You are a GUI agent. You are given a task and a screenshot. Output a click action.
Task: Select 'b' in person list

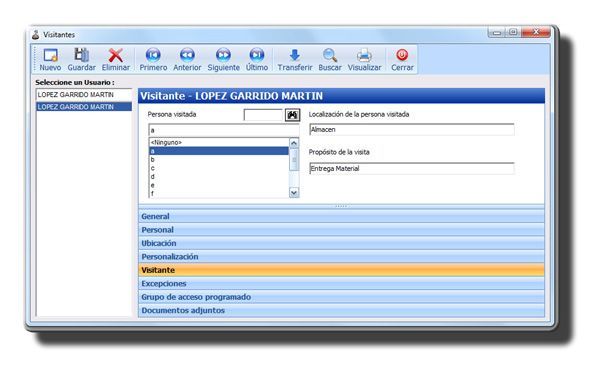point(219,160)
